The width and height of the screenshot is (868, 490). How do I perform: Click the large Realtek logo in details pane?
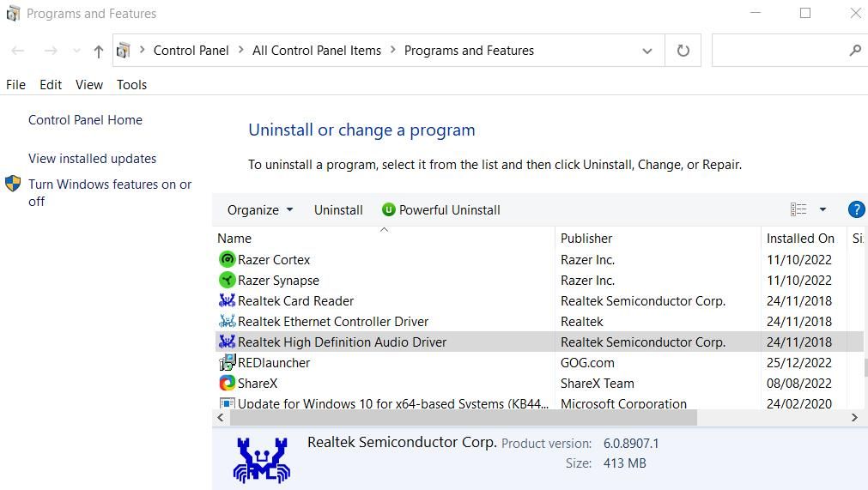tap(261, 460)
